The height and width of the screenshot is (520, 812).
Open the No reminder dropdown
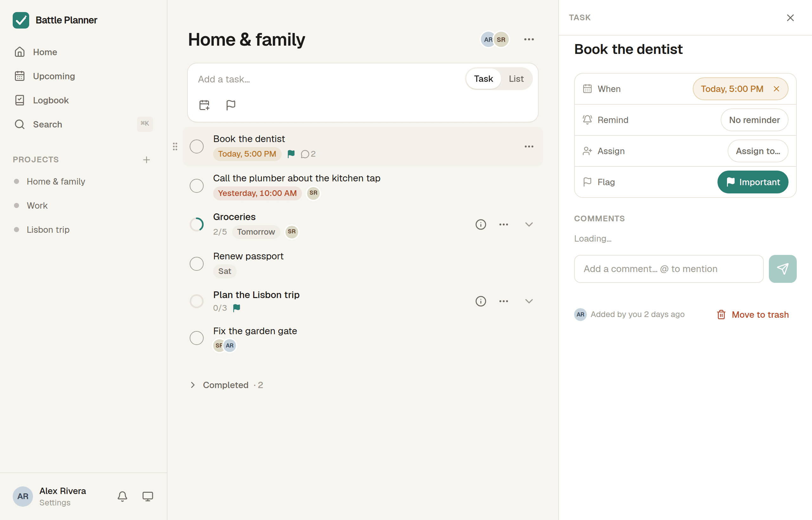[754, 120]
